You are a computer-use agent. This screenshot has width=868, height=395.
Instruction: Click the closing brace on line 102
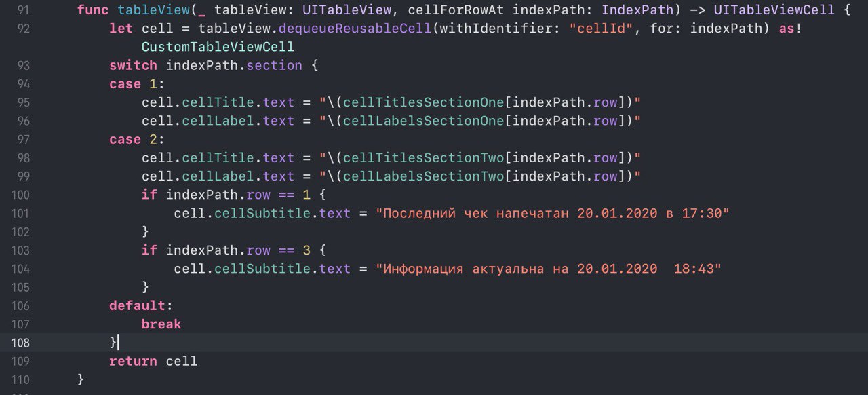[x=145, y=232]
